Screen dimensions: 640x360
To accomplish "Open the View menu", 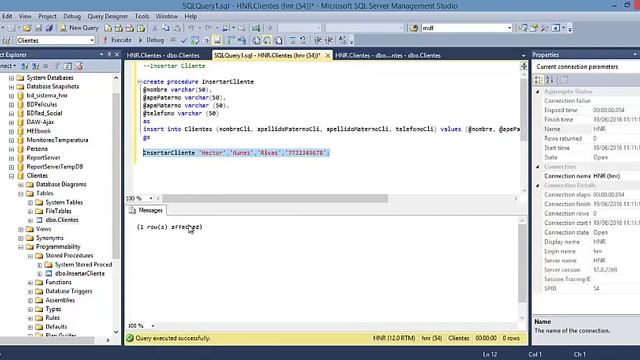I will (x=25, y=16).
